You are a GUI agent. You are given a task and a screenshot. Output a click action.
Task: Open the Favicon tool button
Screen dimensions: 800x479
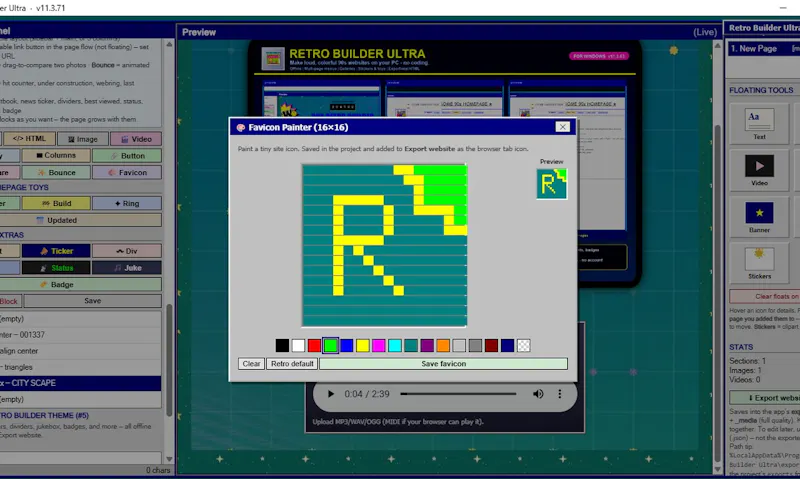point(127,172)
